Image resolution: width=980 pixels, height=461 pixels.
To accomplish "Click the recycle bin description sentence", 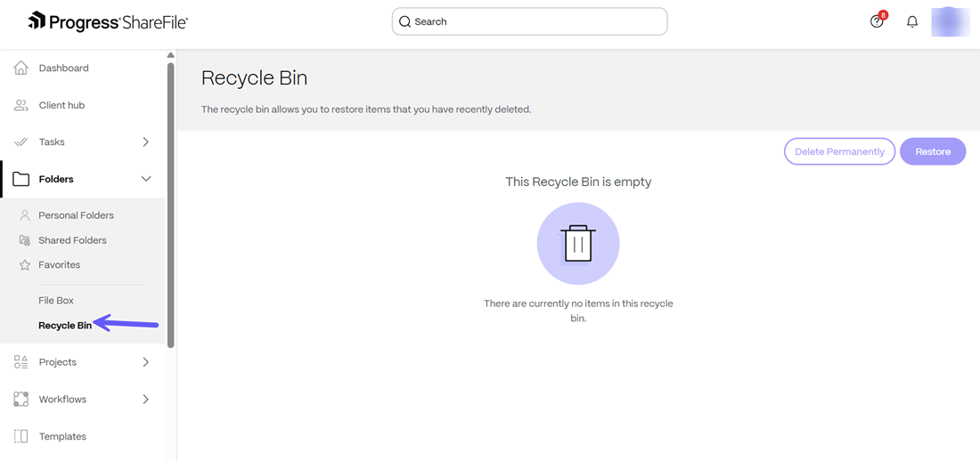I will pyautogui.click(x=365, y=109).
